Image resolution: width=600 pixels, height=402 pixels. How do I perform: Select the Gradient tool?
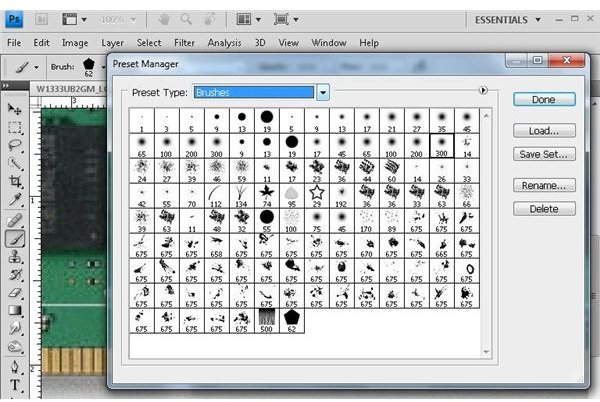tap(15, 310)
